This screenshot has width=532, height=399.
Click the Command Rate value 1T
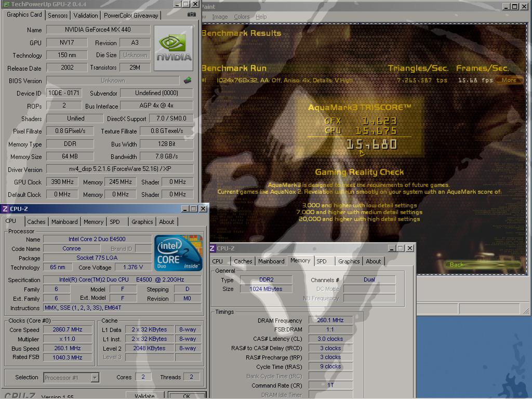[330, 385]
